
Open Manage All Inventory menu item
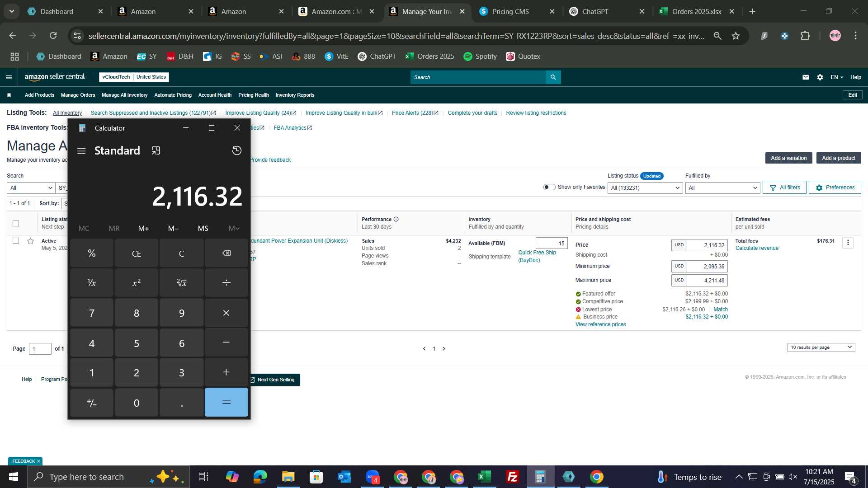[124, 95]
